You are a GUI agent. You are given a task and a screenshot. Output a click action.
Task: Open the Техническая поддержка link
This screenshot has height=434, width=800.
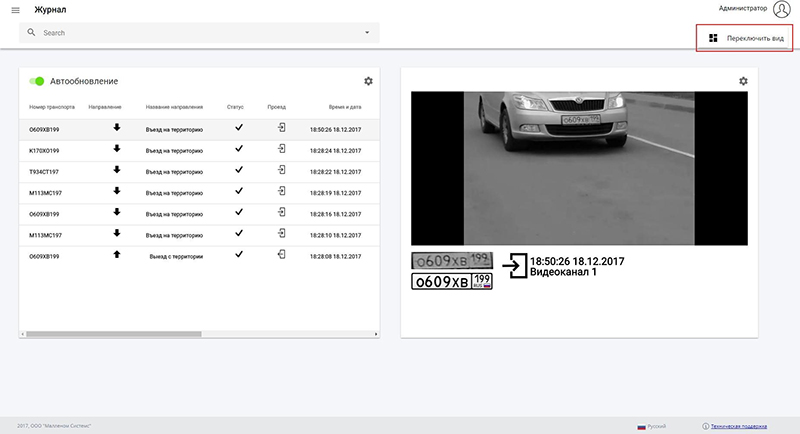pos(739,426)
